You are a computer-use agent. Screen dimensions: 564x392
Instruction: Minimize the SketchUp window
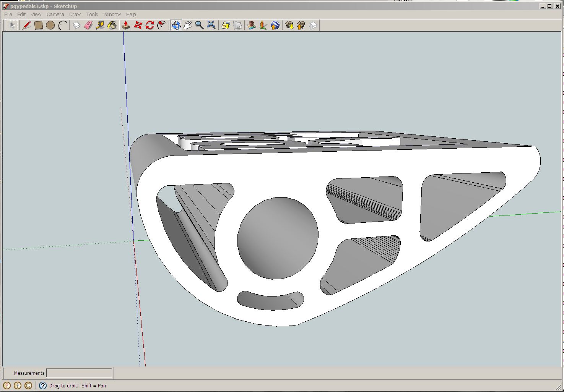coord(543,6)
